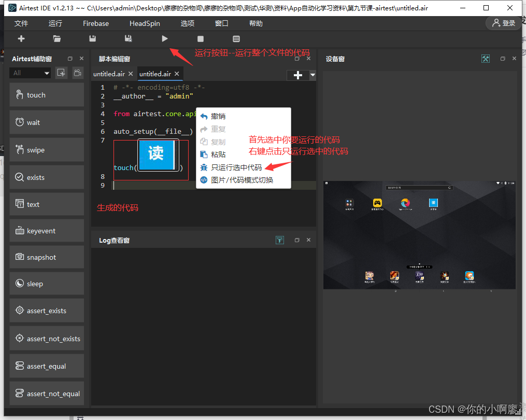Screen dimensions: 526x420
Task: Expand the tab list dropdown arrow
Action: coord(312,75)
